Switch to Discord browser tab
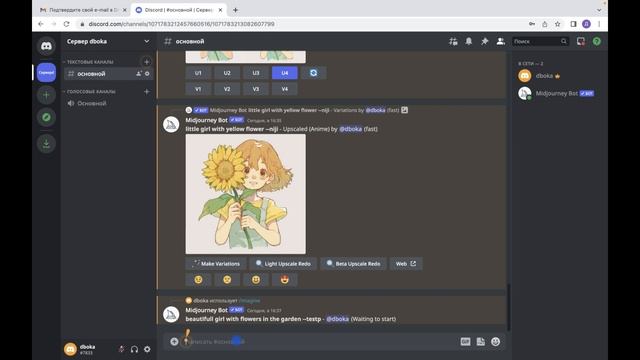Viewport: 640px width, 360px height. pos(180,10)
